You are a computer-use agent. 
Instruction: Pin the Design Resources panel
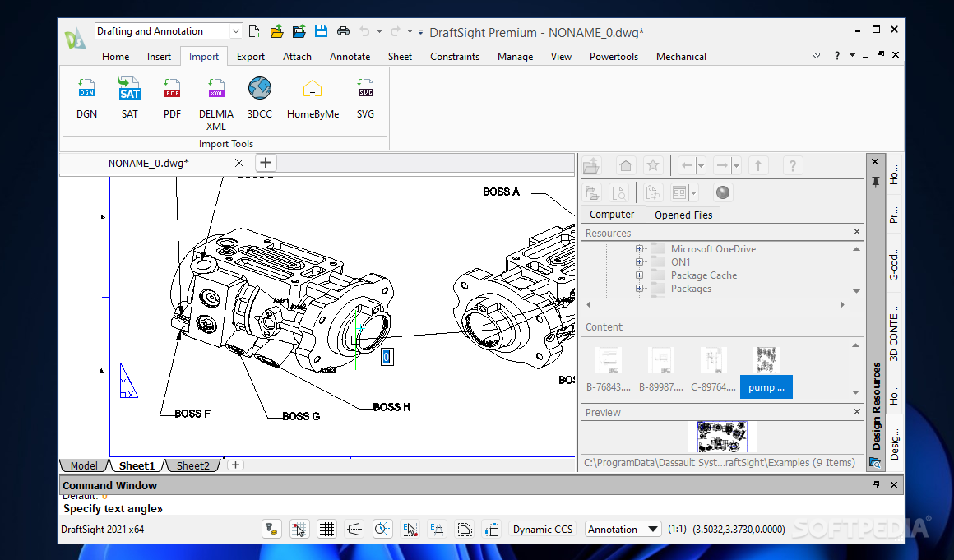pos(875,182)
